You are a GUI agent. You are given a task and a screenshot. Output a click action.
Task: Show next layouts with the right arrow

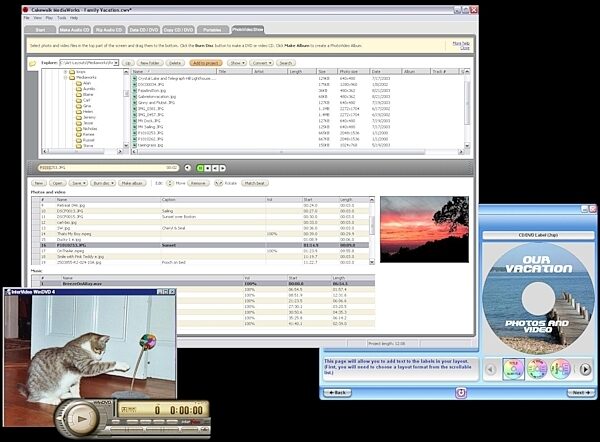[x=585, y=369]
